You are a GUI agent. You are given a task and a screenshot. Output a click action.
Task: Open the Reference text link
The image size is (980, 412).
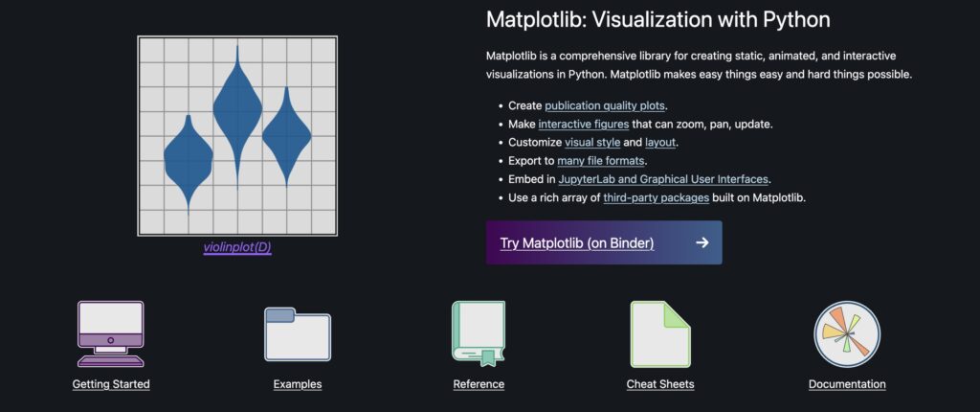(479, 384)
